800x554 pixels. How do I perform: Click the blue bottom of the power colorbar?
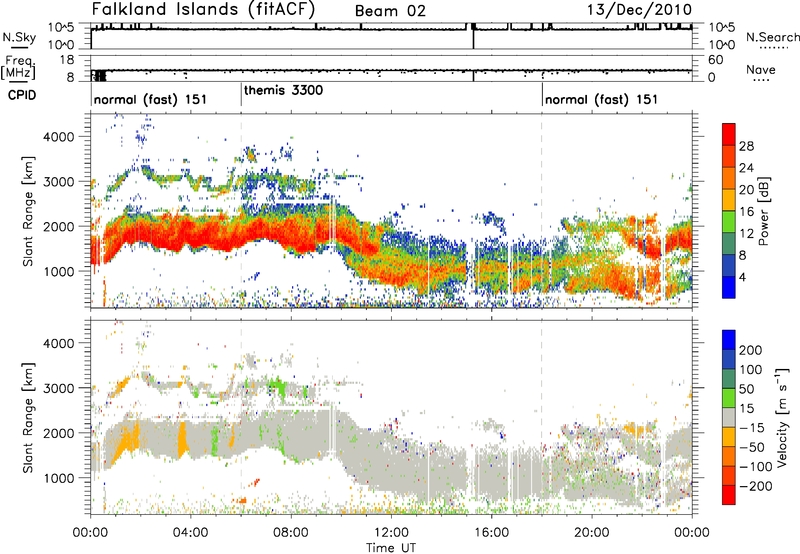pyautogui.click(x=729, y=287)
